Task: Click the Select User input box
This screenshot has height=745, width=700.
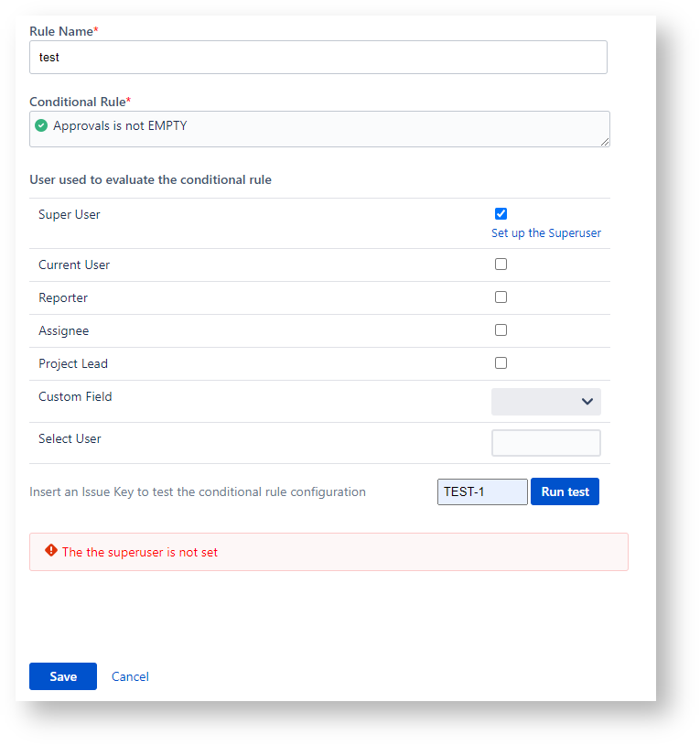Action: click(x=545, y=443)
